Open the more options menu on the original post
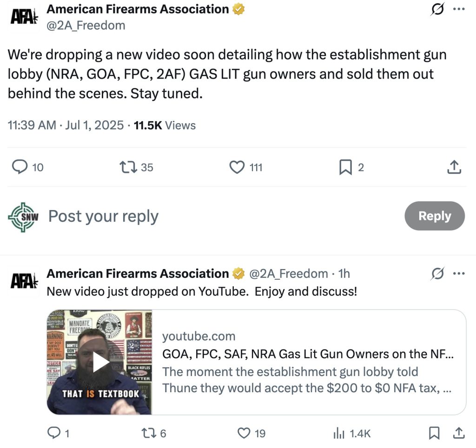This screenshot has height=448, width=476. click(x=460, y=8)
